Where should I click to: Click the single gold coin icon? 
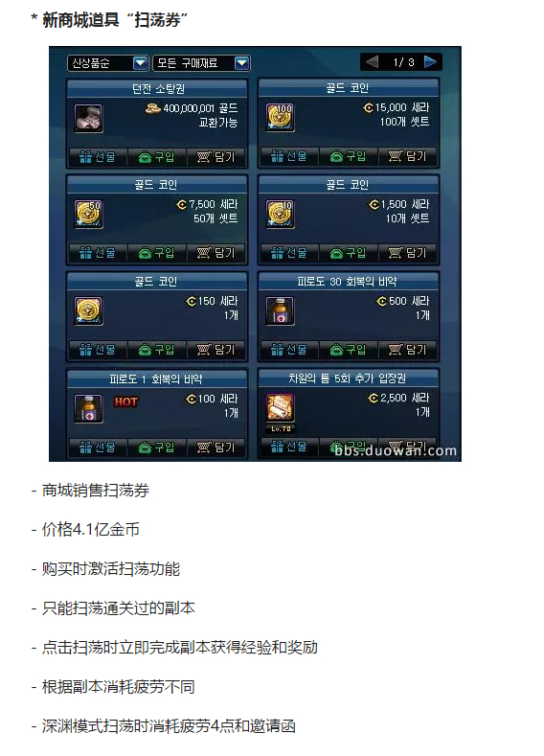[88, 311]
